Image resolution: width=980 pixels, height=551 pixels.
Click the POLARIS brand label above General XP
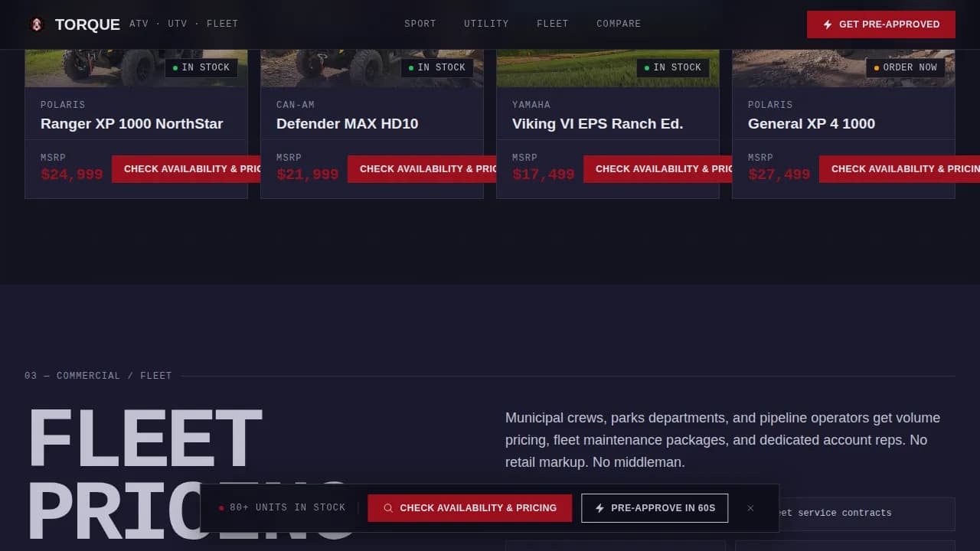point(770,105)
